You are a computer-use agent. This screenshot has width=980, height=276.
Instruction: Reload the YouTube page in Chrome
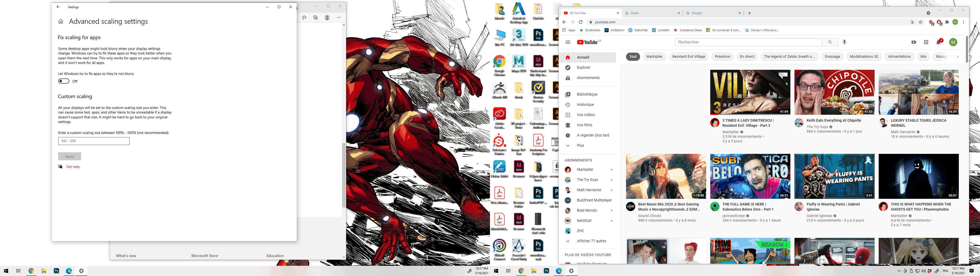click(x=581, y=22)
